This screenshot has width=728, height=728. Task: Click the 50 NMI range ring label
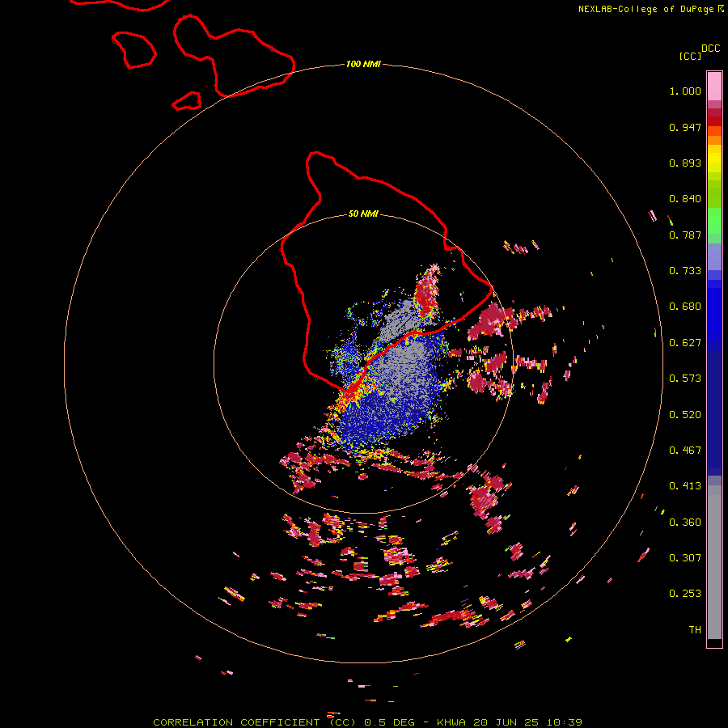(x=363, y=214)
